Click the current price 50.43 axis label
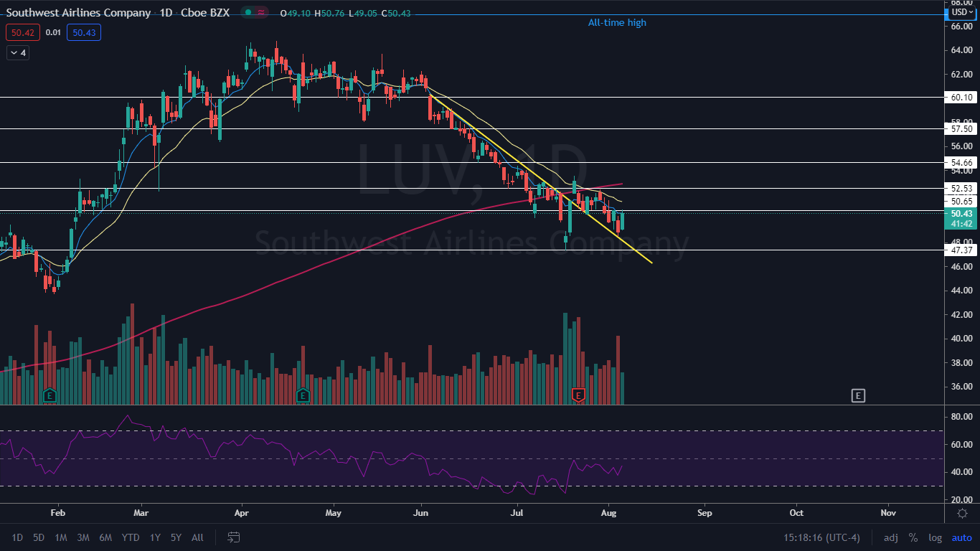The height and width of the screenshot is (551, 980). [961, 214]
